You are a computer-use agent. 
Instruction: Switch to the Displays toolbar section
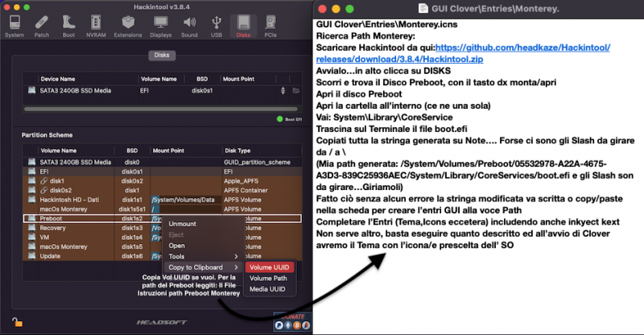coord(160,27)
